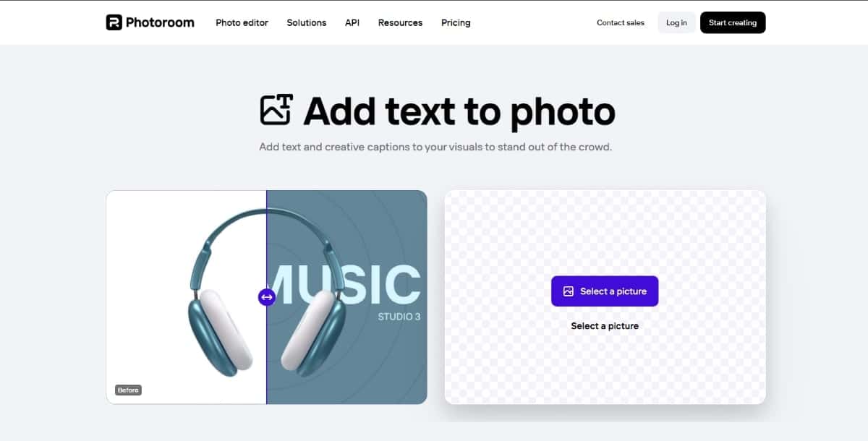
Task: Go to the API page
Action: (x=352, y=22)
